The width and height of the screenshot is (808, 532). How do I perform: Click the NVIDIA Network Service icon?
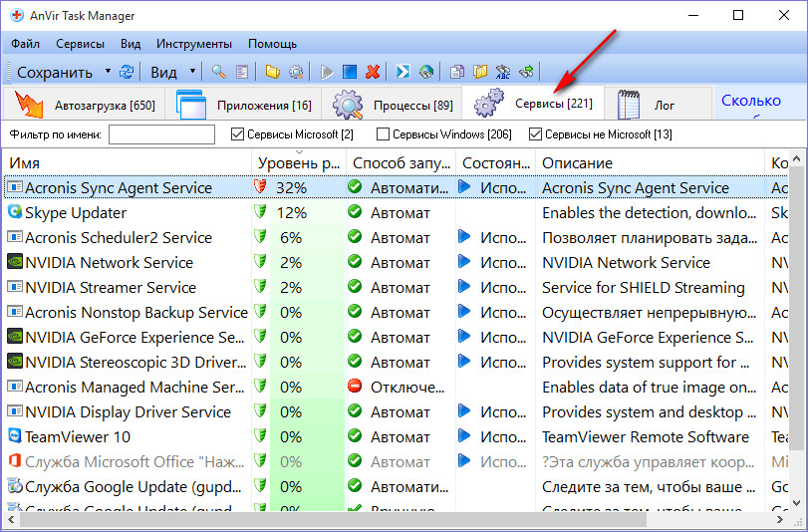(15, 262)
